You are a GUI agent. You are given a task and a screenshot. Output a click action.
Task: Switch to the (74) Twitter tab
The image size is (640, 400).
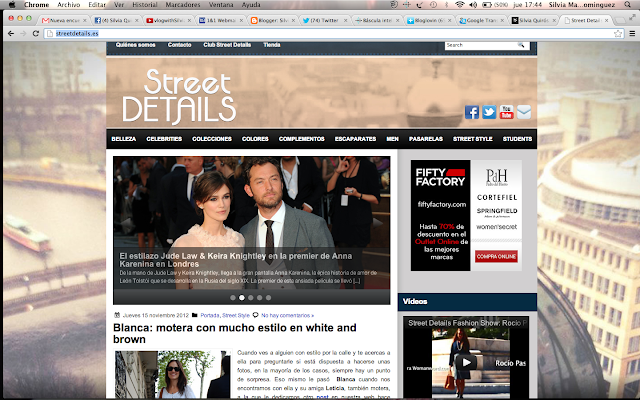coord(324,20)
